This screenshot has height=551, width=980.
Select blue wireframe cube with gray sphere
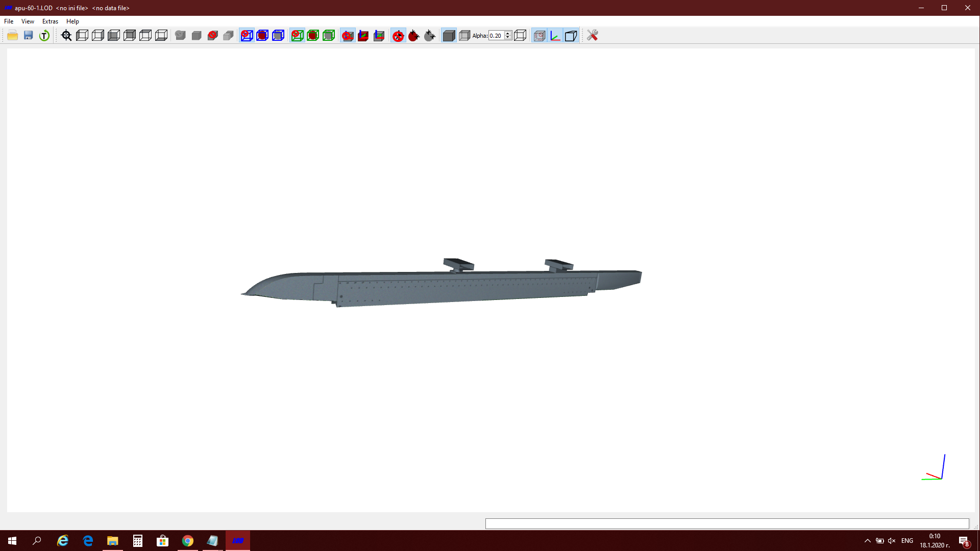click(278, 35)
